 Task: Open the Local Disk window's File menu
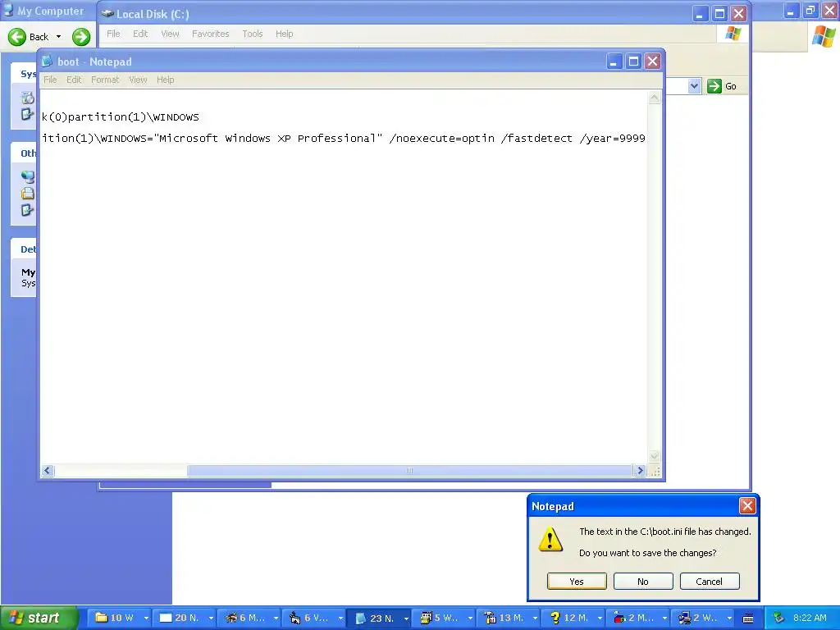tap(113, 34)
